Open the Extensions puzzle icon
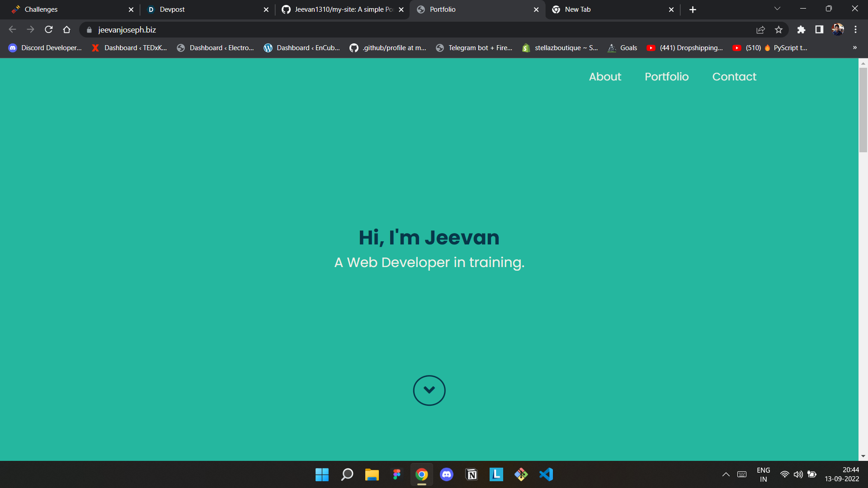 point(801,30)
